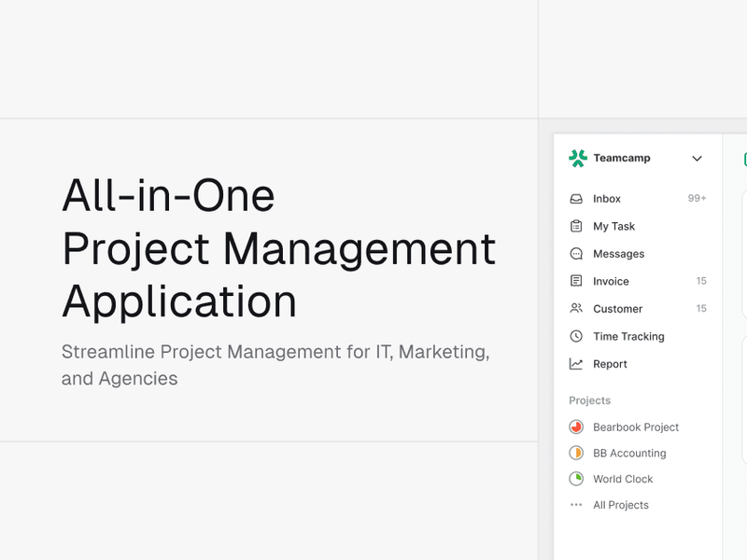The height and width of the screenshot is (560, 747).
Task: Click the Report chart icon
Action: click(x=576, y=364)
